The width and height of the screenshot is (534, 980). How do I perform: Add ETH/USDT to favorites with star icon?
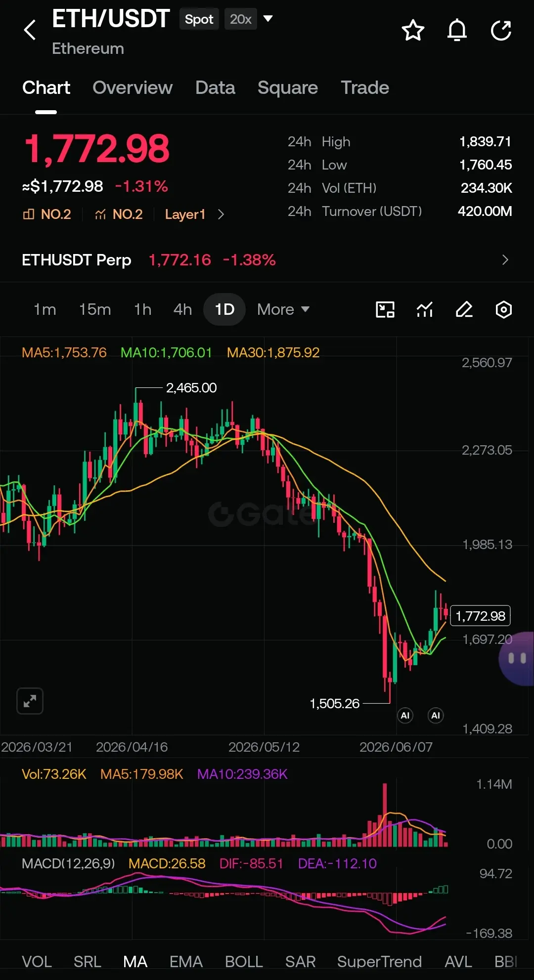(x=413, y=31)
